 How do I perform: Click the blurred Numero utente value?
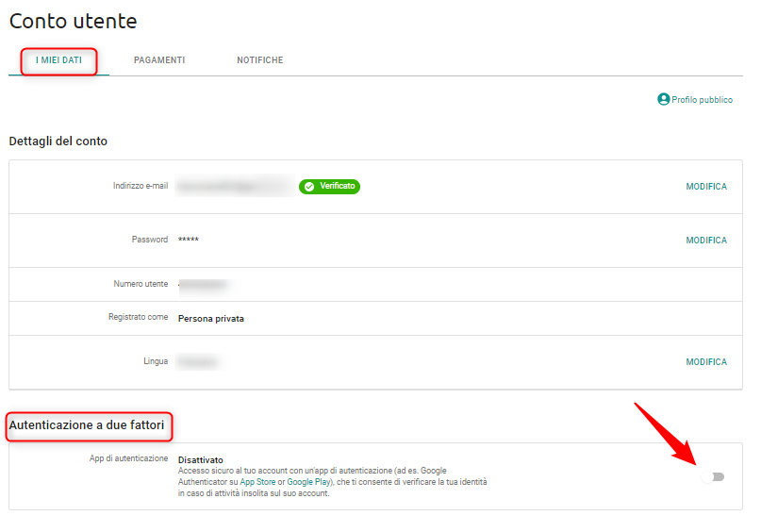point(203,284)
